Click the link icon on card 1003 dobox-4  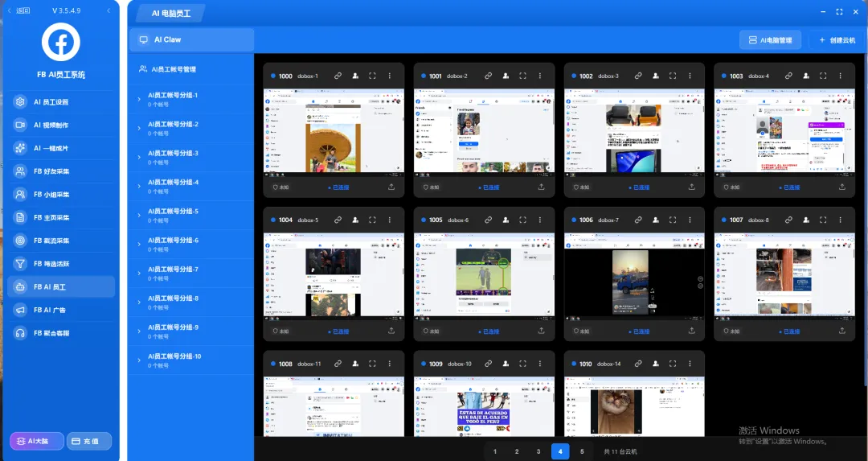coord(789,76)
